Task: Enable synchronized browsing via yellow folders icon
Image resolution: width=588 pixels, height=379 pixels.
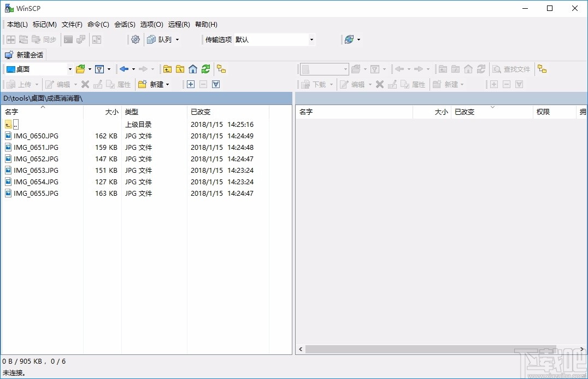Action: coord(220,69)
